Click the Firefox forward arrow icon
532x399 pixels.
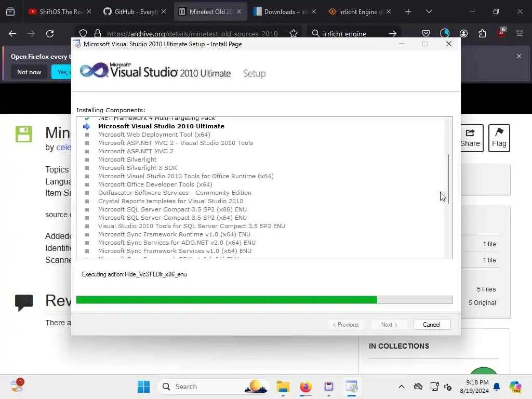click(x=31, y=34)
